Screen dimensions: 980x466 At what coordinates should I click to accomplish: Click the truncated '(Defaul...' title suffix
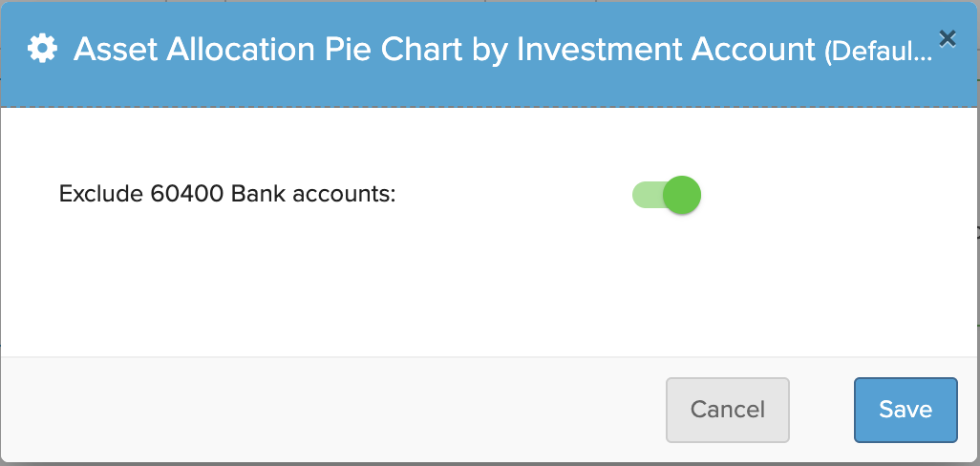[879, 52]
